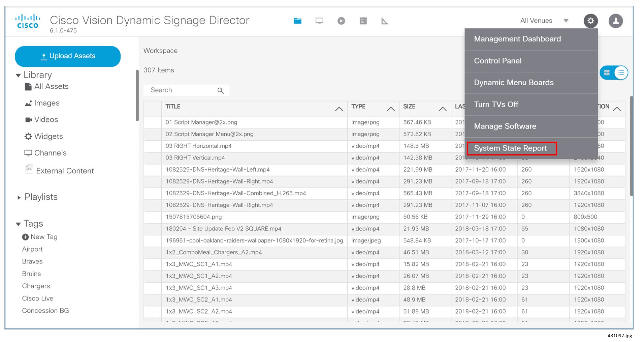Switch asset view to grid layout
This screenshot has width=644, height=342.
[x=606, y=72]
